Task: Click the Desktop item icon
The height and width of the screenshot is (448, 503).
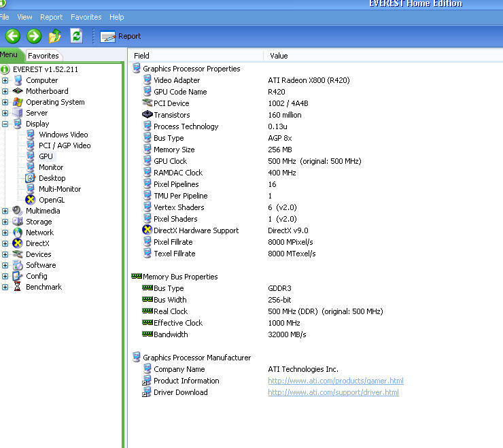Action: (31, 178)
